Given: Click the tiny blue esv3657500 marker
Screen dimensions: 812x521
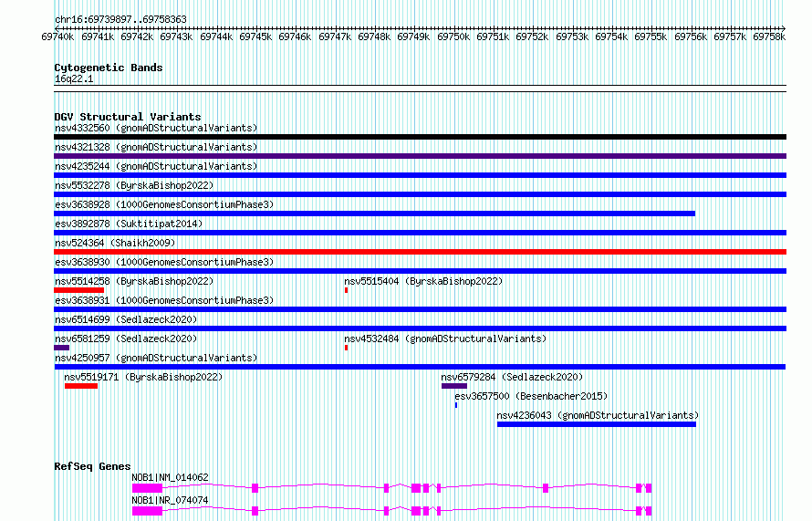Looking at the screenshot, I should [x=455, y=405].
